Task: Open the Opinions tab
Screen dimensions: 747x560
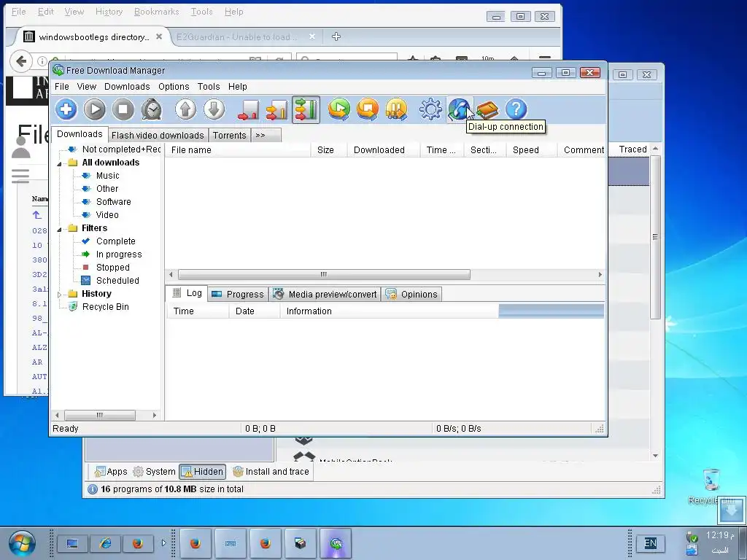Action: coord(411,295)
